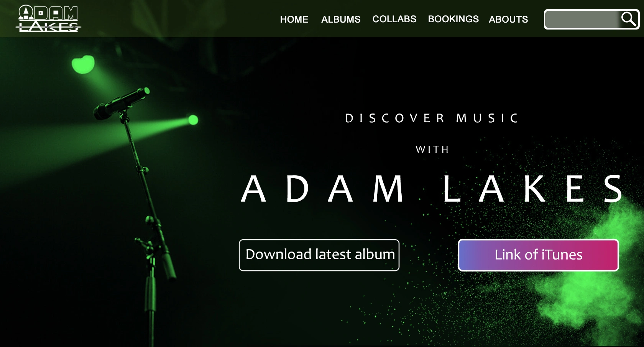Image resolution: width=644 pixels, height=347 pixels.
Task: Focus the search input field
Action: 583,19
